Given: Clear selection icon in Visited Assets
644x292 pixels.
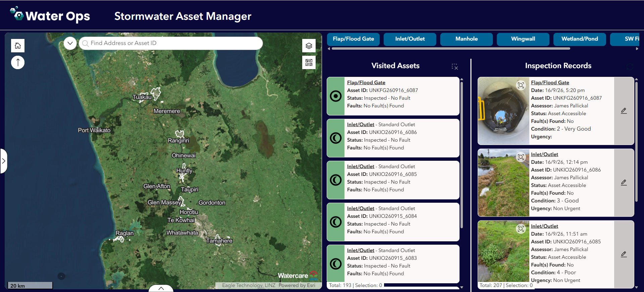Looking at the screenshot, I should point(455,66).
